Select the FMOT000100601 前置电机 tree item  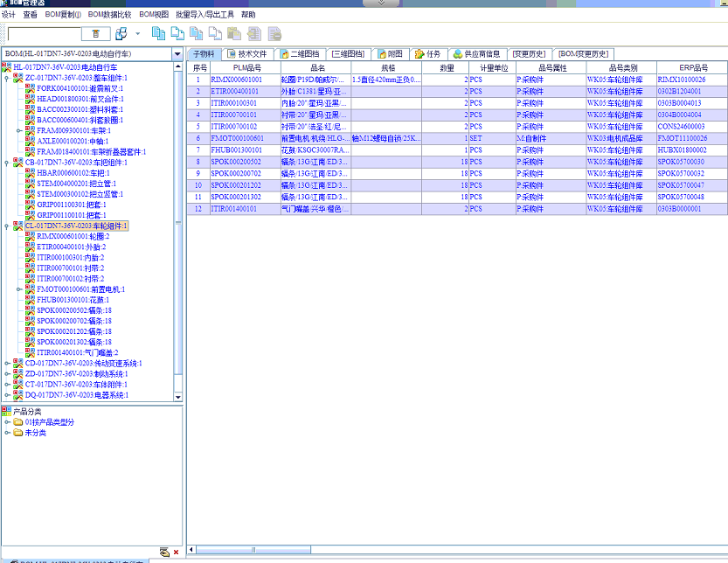coord(80,289)
